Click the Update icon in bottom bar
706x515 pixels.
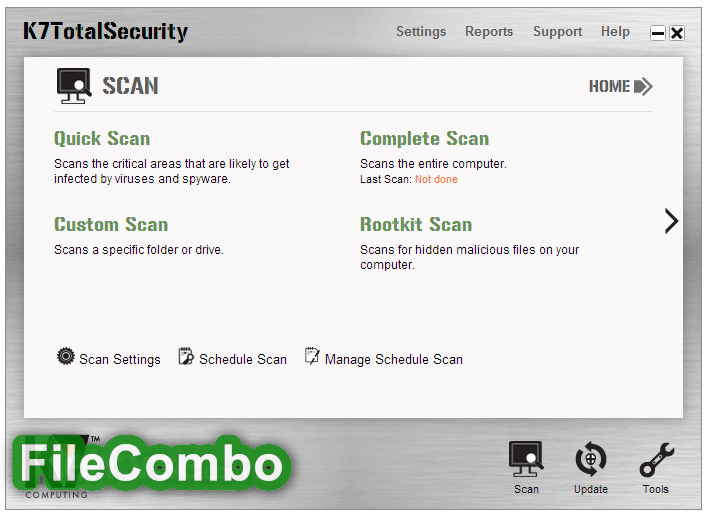(591, 459)
